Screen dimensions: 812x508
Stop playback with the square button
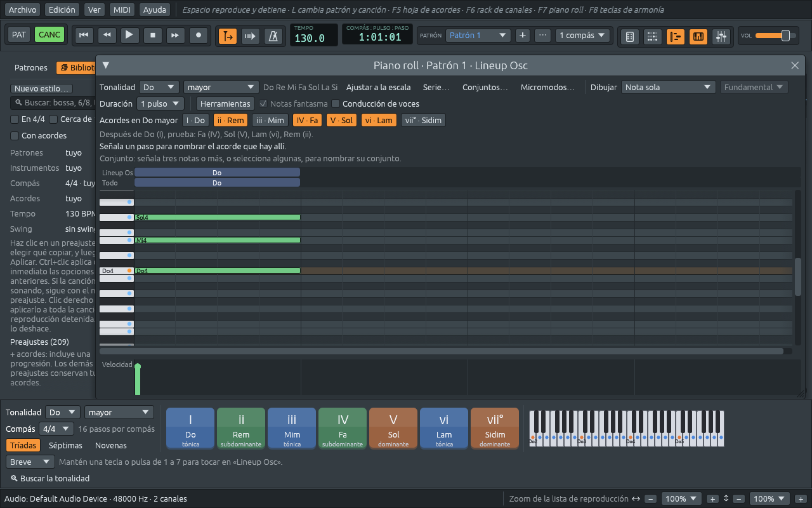pyautogui.click(x=153, y=35)
